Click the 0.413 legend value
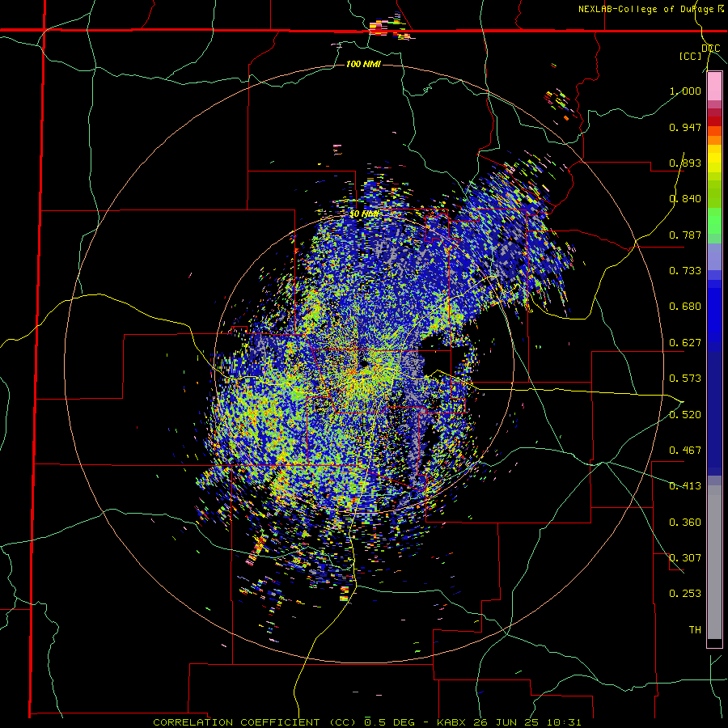 tap(685, 486)
